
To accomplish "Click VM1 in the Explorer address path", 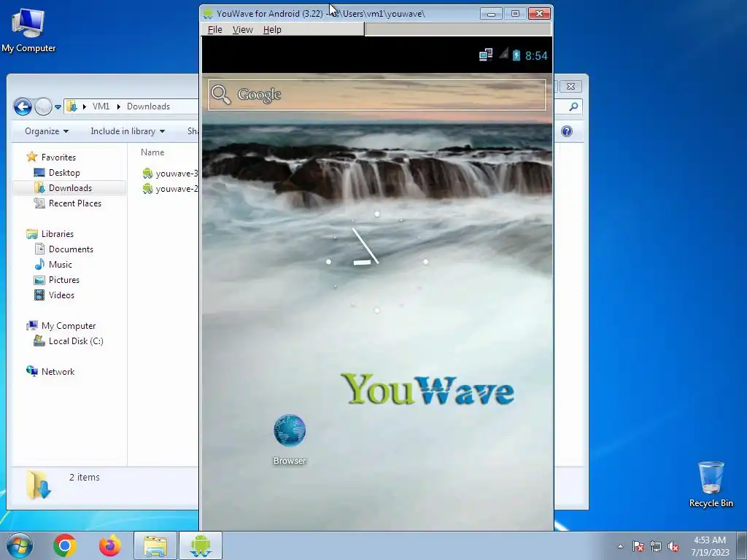I will click(x=101, y=106).
